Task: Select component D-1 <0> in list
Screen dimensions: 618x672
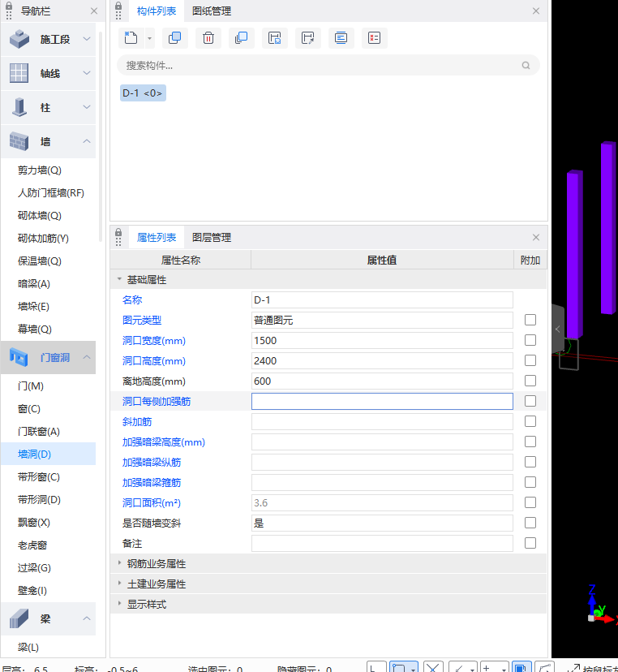Action: [x=143, y=93]
